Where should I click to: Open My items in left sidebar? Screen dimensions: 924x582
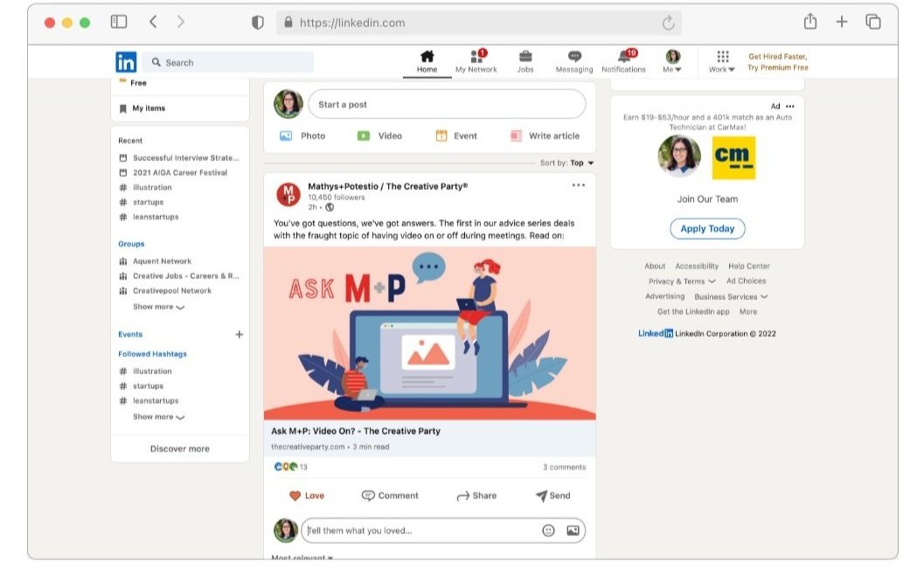coord(142,108)
